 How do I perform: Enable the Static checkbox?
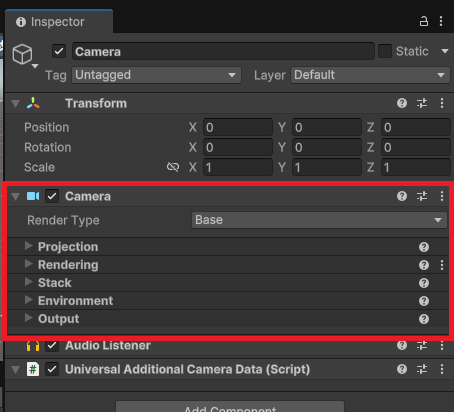385,51
